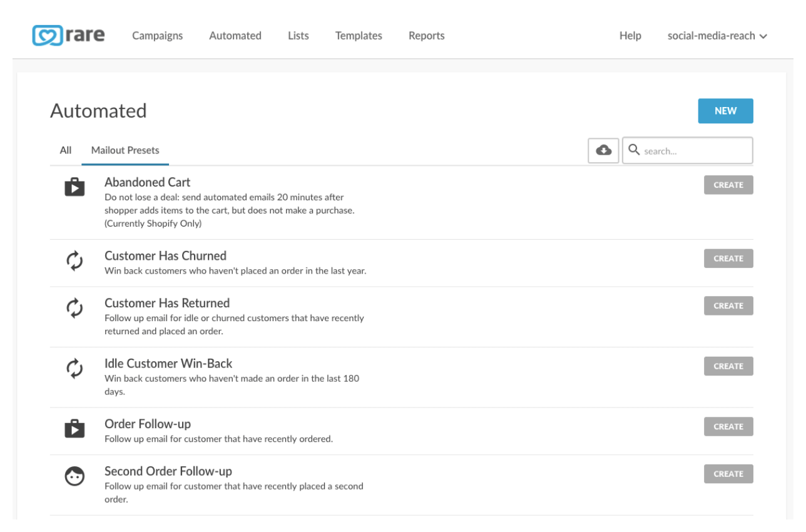Go to Automated in top navigation

click(x=235, y=36)
